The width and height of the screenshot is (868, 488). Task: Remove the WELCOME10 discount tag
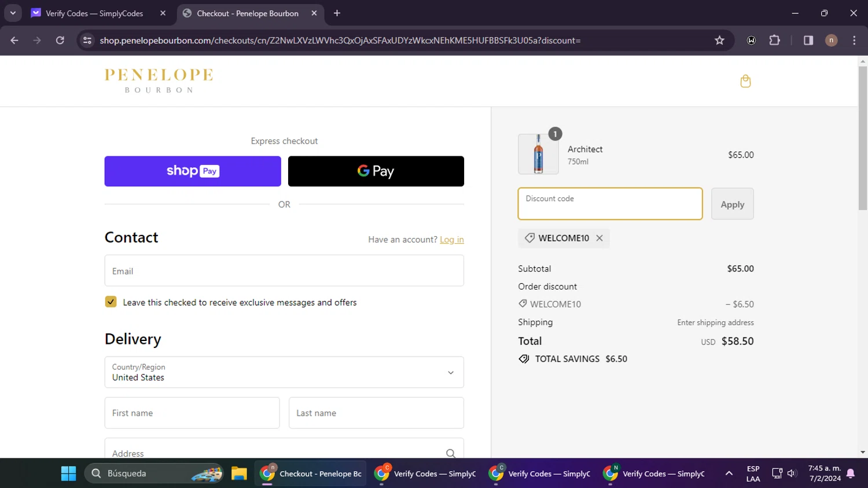tap(599, 238)
